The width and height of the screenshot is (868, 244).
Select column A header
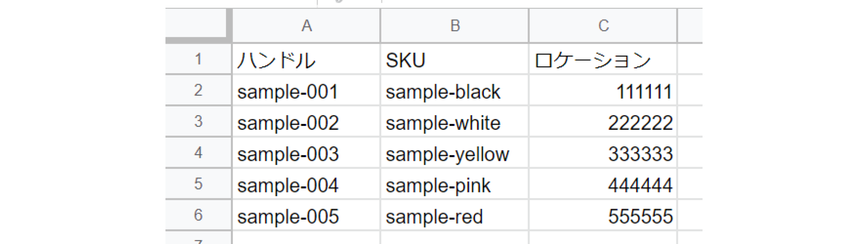tap(306, 26)
